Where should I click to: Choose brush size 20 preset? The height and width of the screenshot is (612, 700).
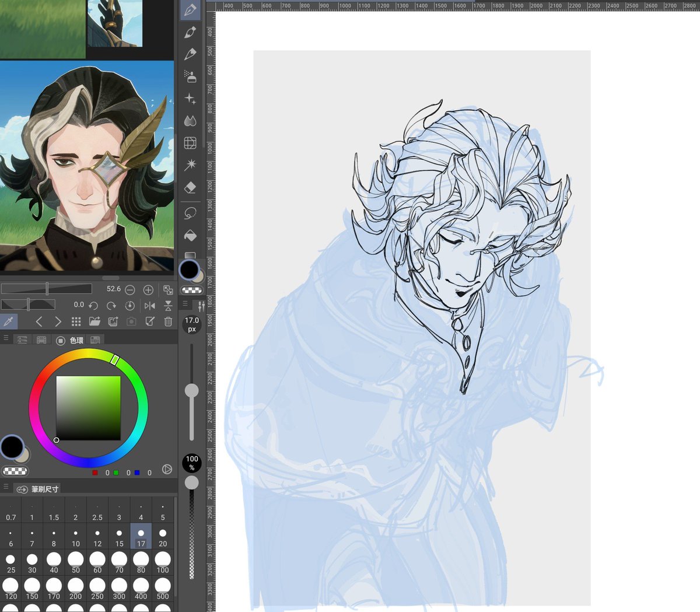point(163,536)
